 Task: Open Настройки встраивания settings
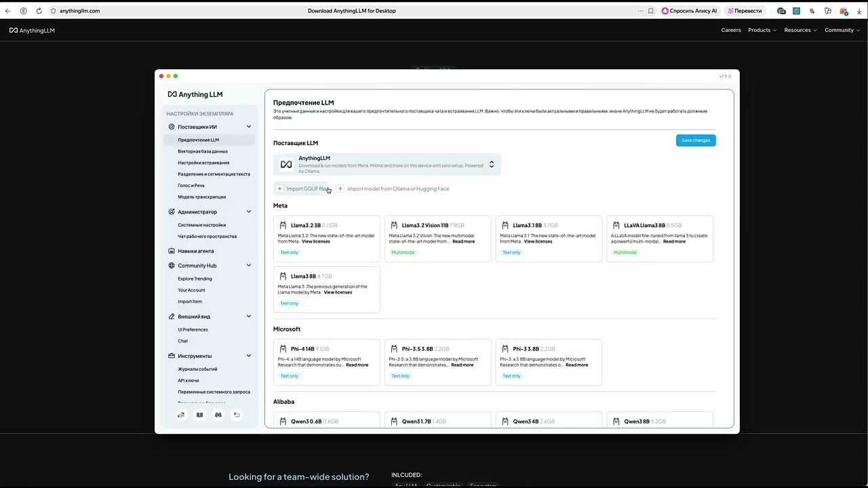pos(203,163)
